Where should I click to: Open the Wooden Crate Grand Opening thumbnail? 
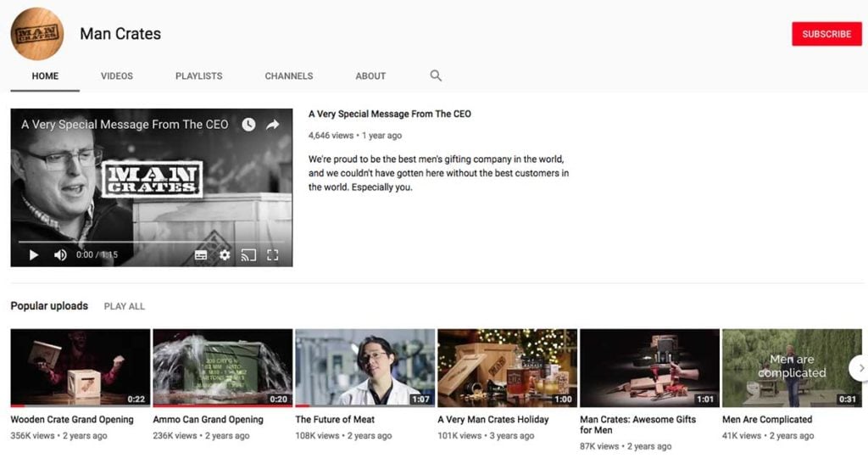[81, 368]
